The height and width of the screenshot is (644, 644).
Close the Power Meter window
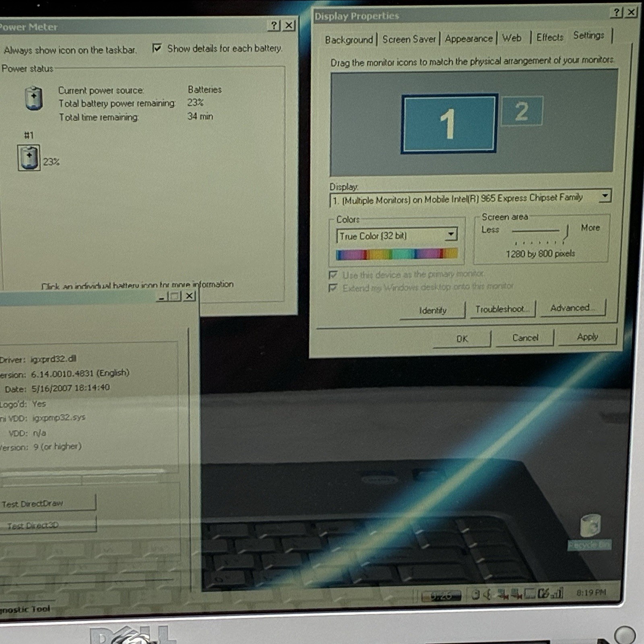point(289,25)
